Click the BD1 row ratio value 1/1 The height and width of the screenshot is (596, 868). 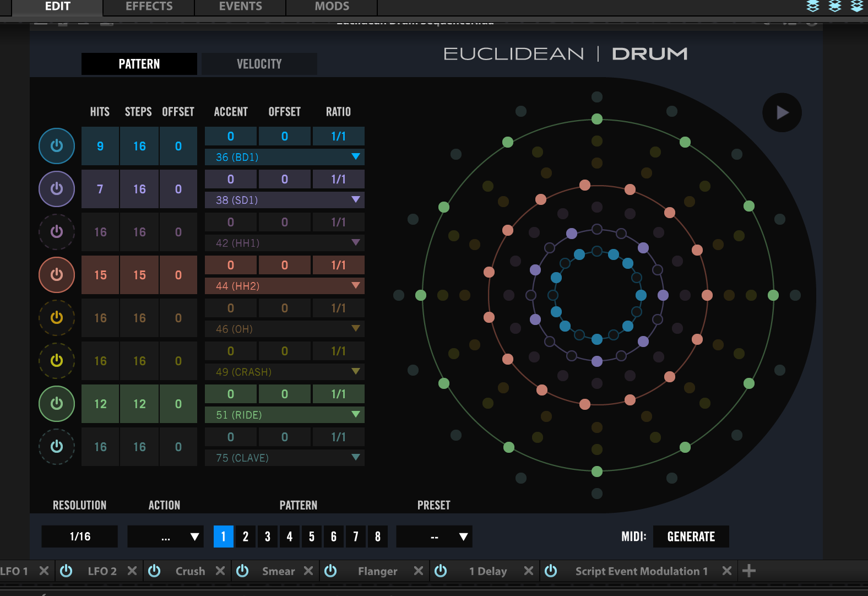pos(339,136)
